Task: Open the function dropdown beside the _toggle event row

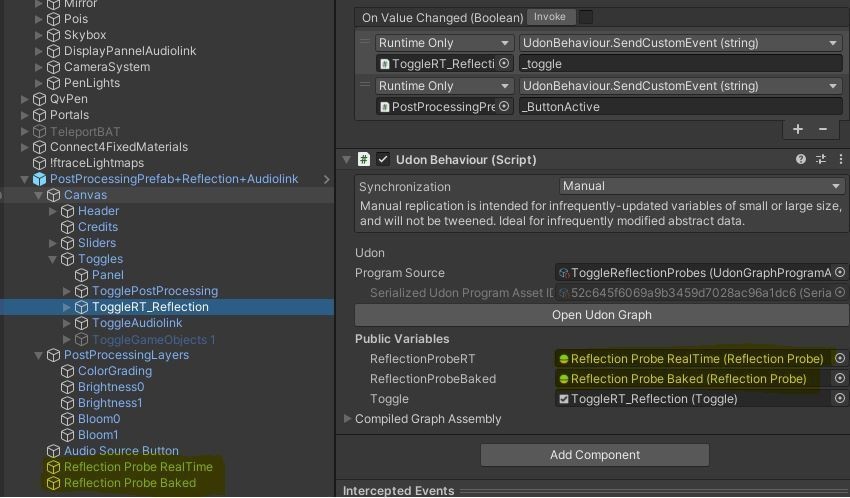Action: (680, 43)
